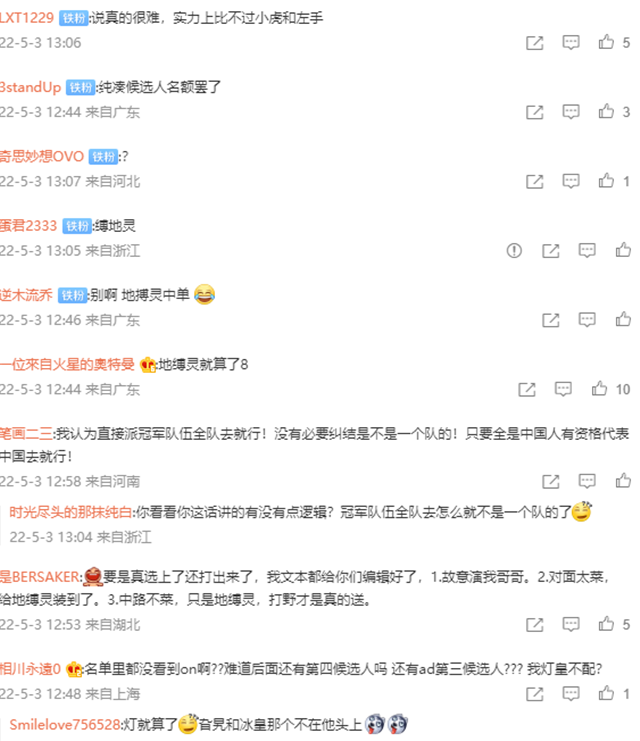The height and width of the screenshot is (741, 640).
Task: Click the 铁粉 badge next to 3standUp
Action: click(x=80, y=87)
